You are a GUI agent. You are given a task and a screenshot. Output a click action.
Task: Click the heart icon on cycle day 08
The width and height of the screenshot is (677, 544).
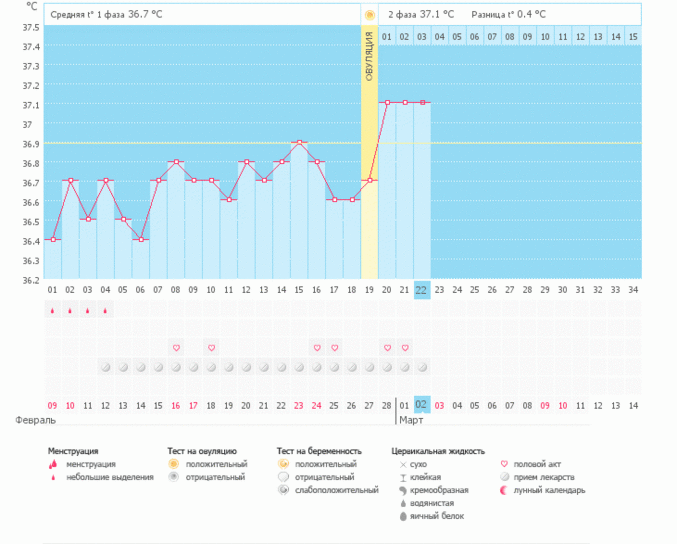(x=176, y=348)
